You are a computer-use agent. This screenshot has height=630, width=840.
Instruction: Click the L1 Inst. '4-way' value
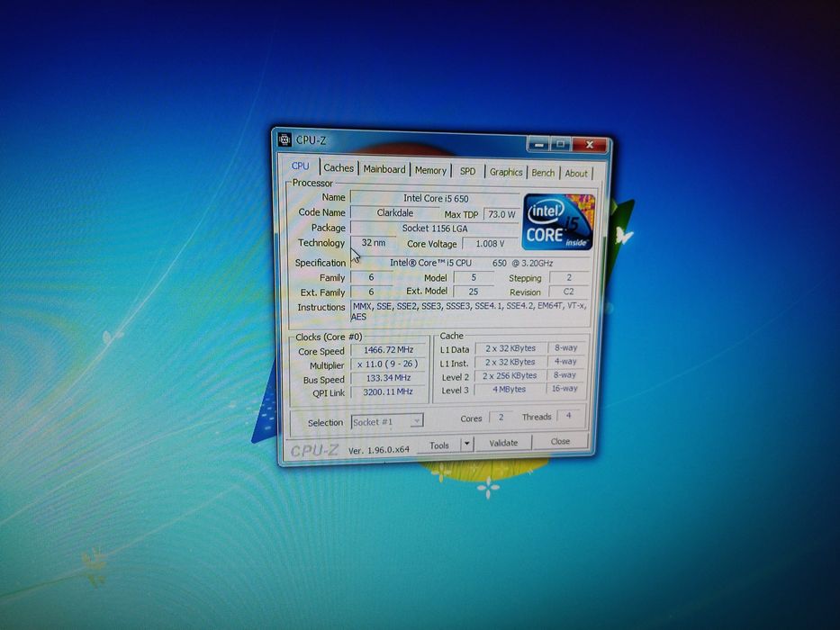565,362
